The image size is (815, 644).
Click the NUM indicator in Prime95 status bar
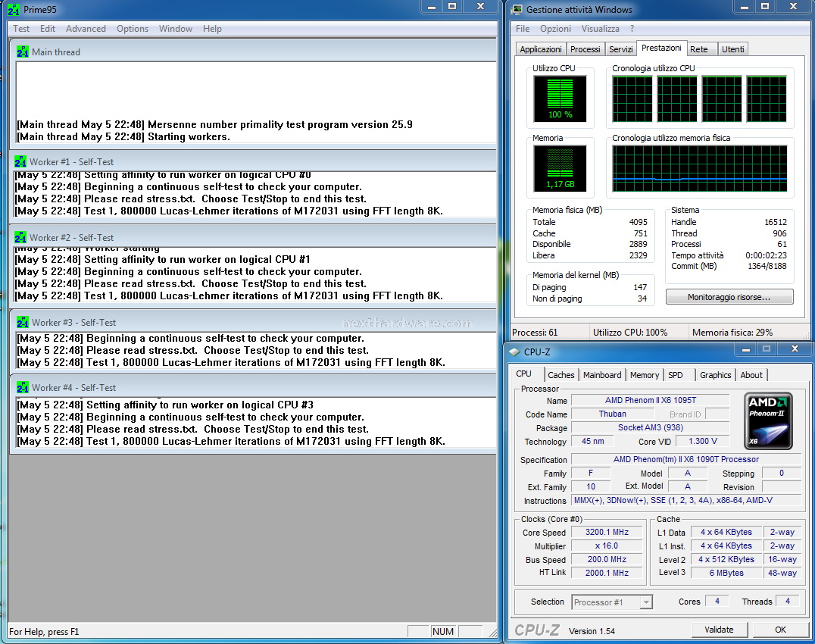443,632
